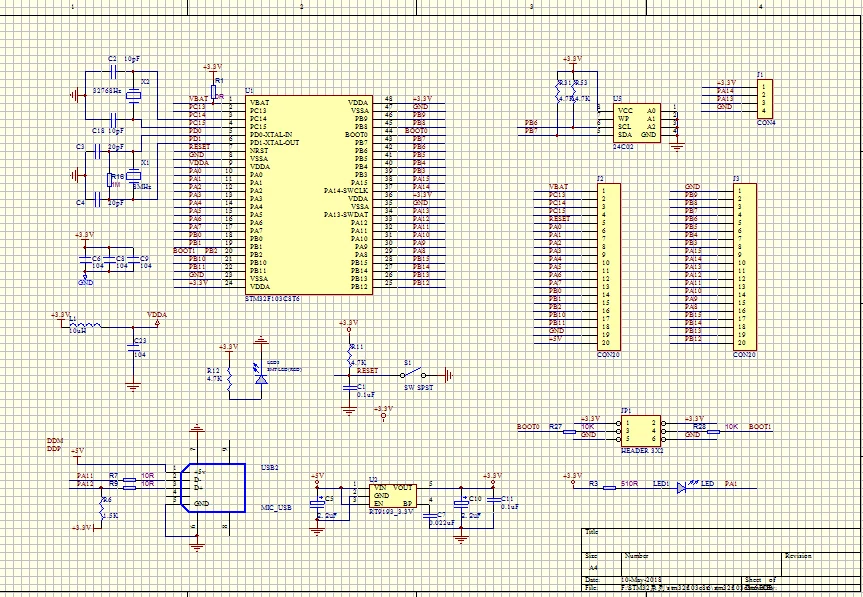This screenshot has width=863, height=597.
Task: Click the "WP" pin on the 24C02
Action: (x=624, y=118)
